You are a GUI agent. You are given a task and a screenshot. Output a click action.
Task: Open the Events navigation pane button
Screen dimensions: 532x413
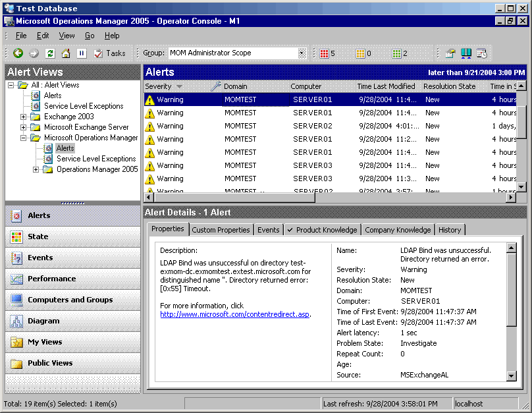72,258
